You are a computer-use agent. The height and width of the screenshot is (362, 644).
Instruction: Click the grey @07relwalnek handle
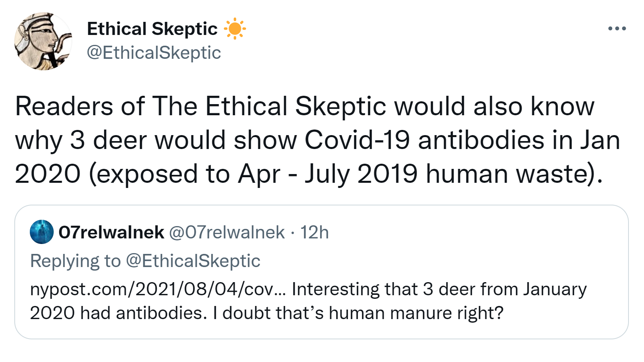pos(227,232)
